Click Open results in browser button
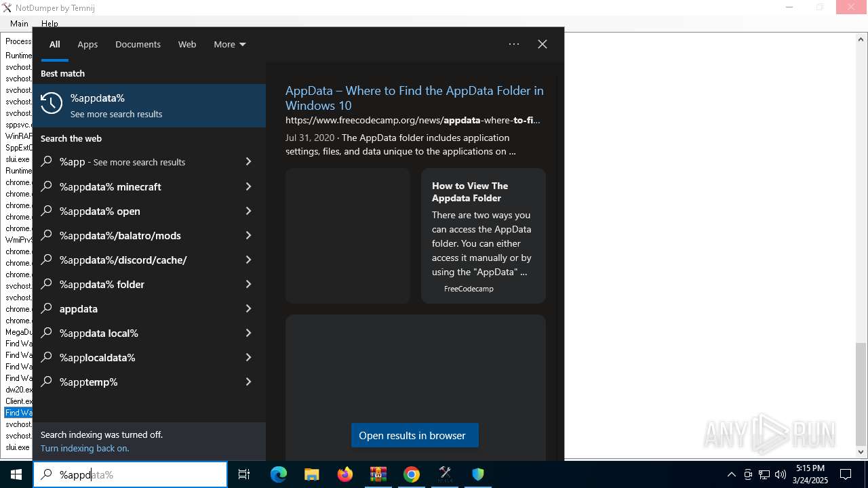Screen dimensions: 868x488 point(415,435)
